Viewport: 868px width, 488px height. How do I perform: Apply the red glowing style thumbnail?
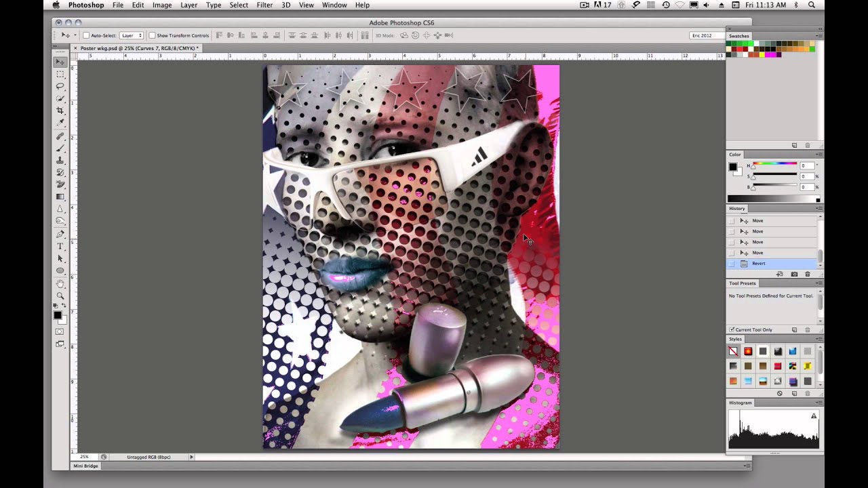[x=748, y=351]
